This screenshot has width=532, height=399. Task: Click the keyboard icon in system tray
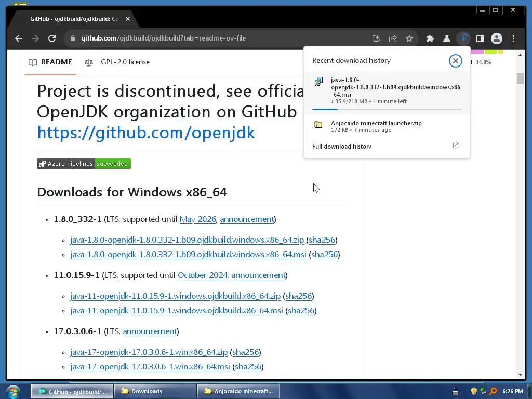tap(455, 392)
